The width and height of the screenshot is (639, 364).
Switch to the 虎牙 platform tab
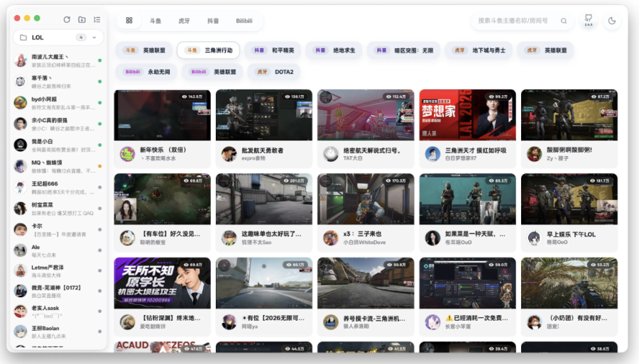tap(184, 21)
